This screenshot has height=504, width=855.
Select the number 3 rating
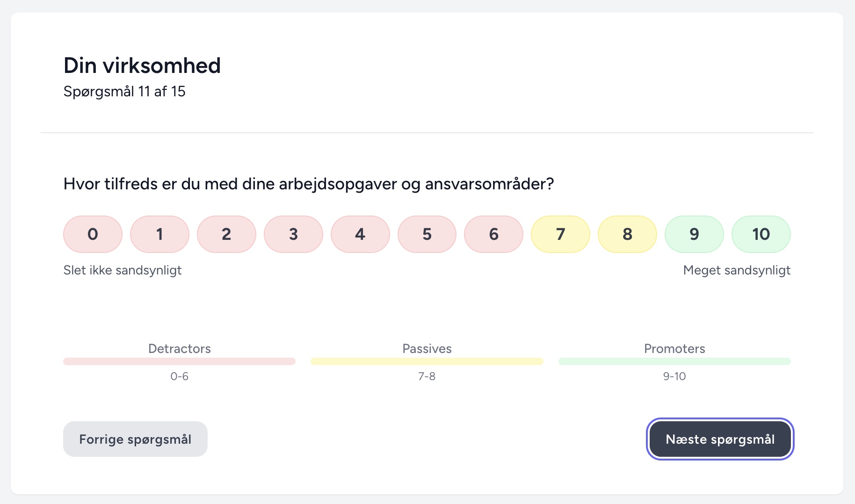(x=293, y=234)
